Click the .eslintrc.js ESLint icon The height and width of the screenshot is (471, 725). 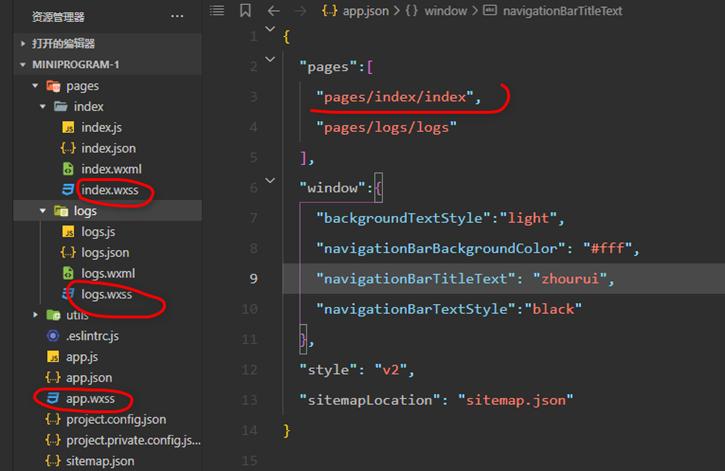(53, 336)
